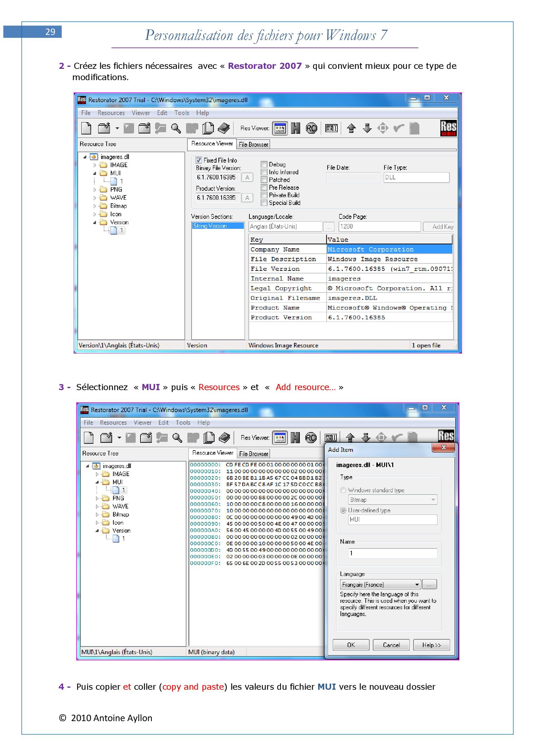Enable the Info Inferred checkbox
The image size is (535, 756).
[264, 172]
